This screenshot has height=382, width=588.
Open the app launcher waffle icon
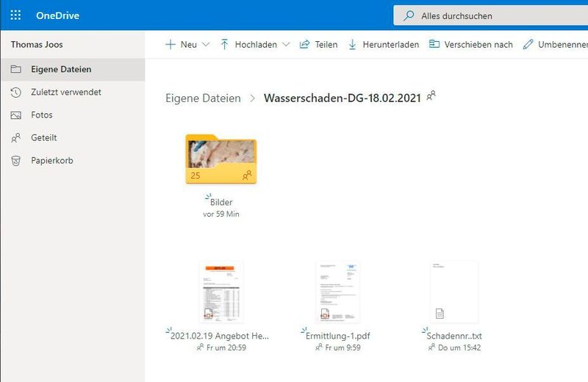[x=15, y=15]
